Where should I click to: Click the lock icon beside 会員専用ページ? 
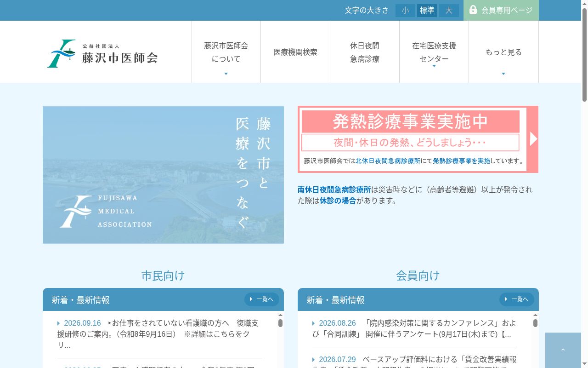tap(473, 10)
